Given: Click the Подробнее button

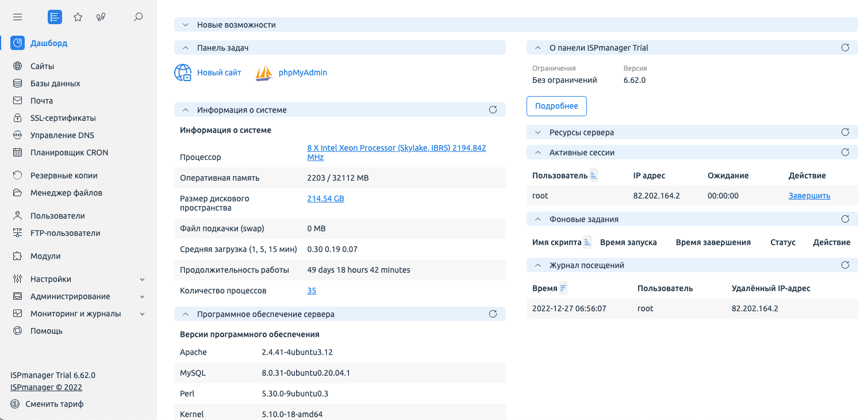Looking at the screenshot, I should [x=556, y=106].
